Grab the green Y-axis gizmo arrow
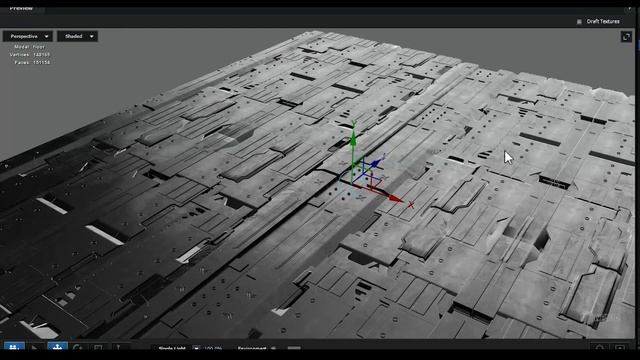The height and width of the screenshot is (360, 640). 353,139
